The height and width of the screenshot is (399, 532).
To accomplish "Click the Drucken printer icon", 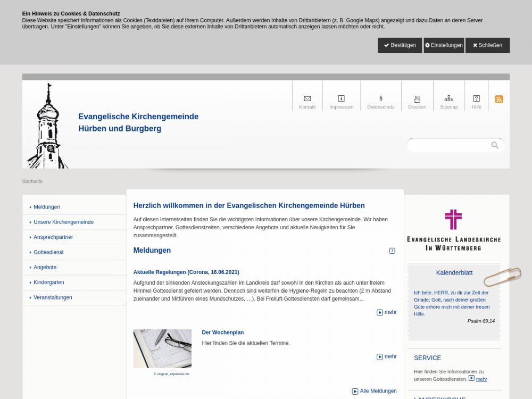I will pos(417,99).
